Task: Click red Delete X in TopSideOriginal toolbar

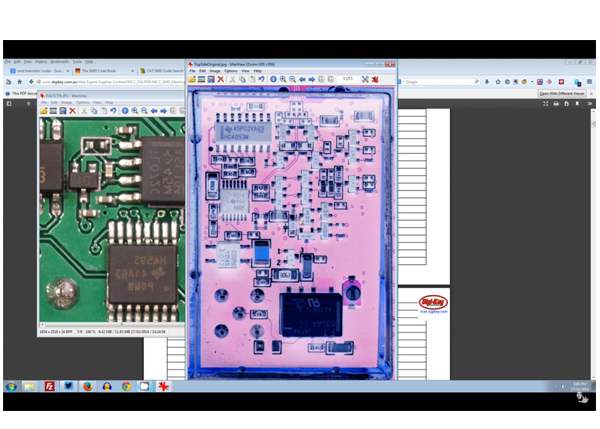Action: (221, 79)
